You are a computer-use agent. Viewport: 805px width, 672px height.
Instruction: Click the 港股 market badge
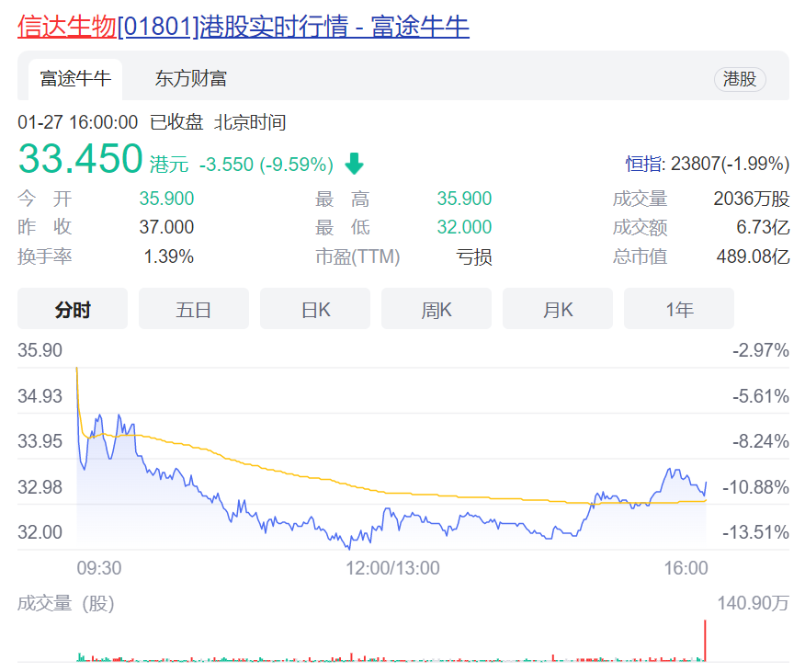(739, 79)
